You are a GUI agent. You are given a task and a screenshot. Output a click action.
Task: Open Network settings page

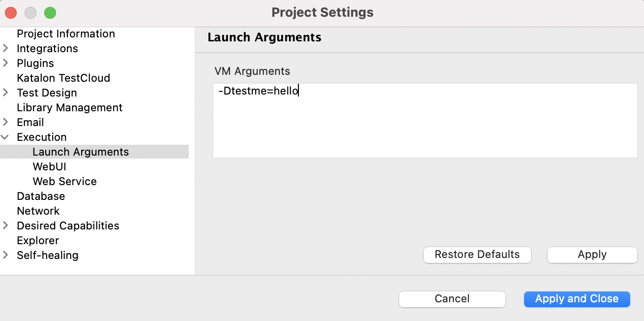point(38,211)
